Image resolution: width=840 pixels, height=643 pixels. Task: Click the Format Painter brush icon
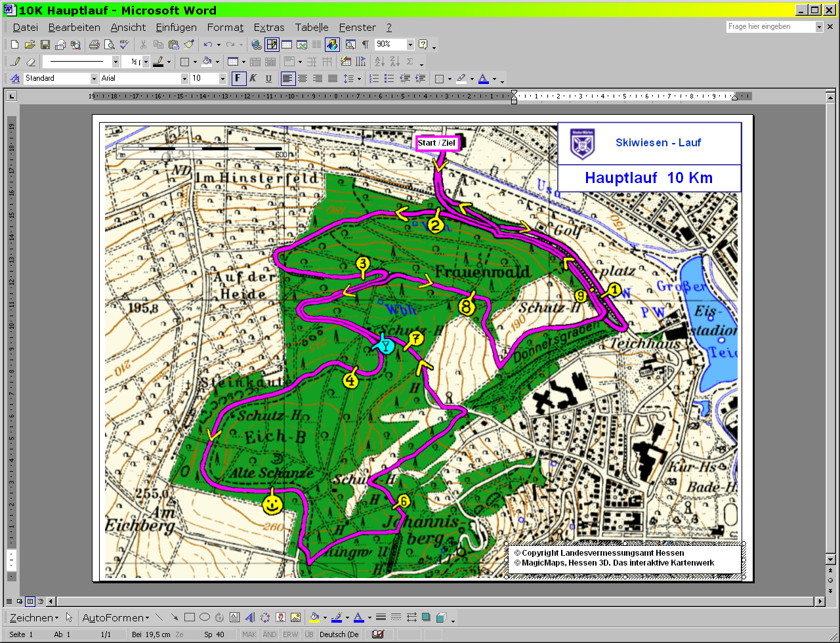189,45
